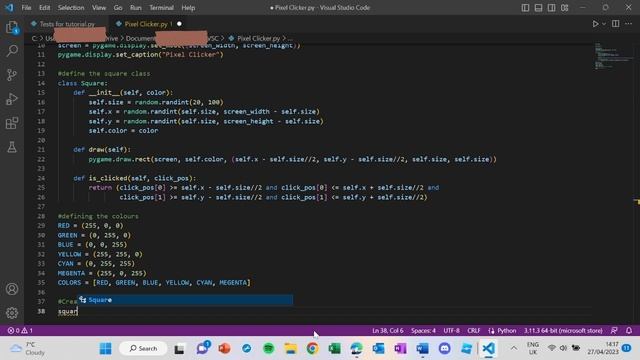Place cursor on 'class Square:' line
The width and height of the screenshot is (640, 360).
point(83,83)
